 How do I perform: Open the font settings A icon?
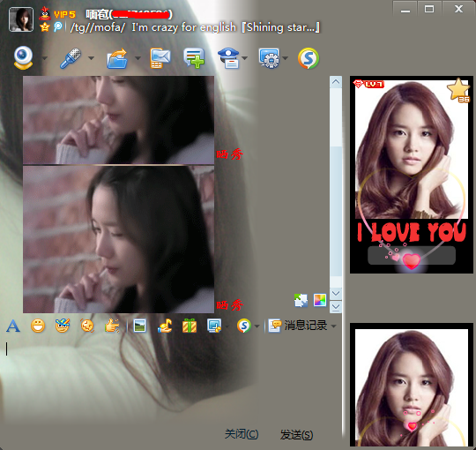click(13, 326)
